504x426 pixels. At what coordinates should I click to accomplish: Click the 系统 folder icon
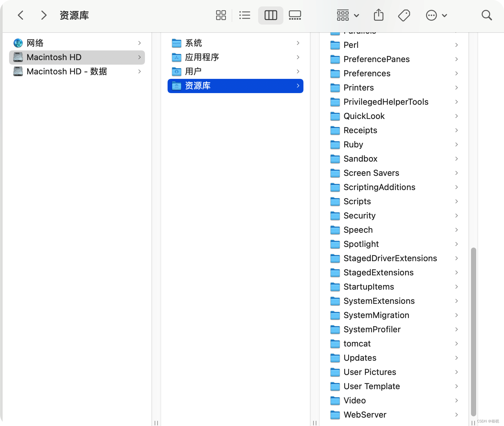point(176,43)
